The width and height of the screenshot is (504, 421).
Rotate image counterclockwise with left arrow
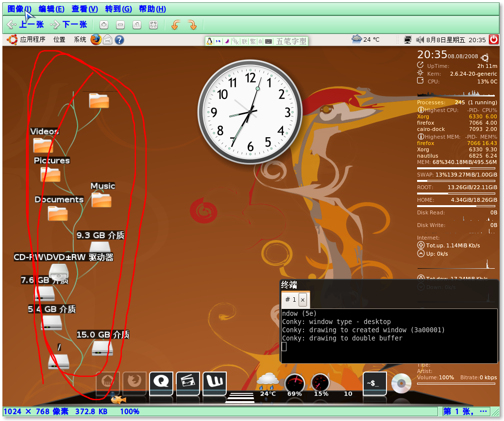point(175,25)
